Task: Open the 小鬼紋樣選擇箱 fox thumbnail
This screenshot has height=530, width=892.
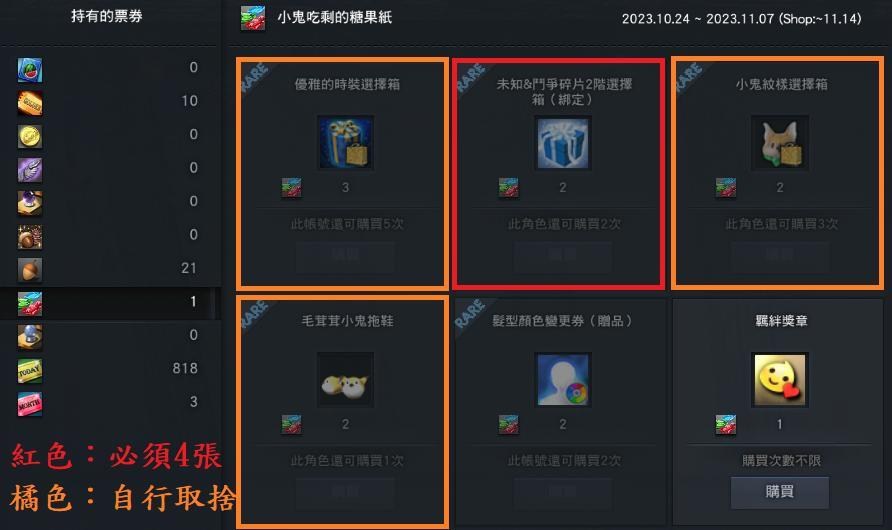Action: 779,143
